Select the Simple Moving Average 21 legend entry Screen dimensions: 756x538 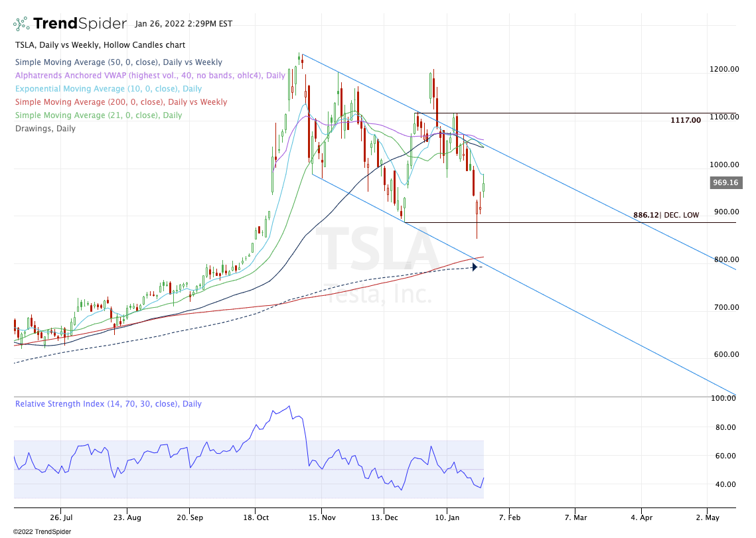tap(98, 115)
